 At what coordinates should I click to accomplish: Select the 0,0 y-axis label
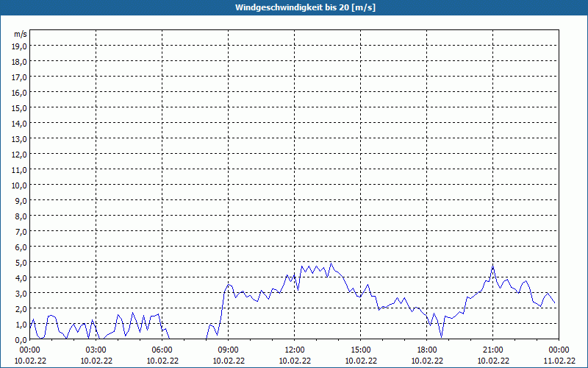pyautogui.click(x=21, y=340)
